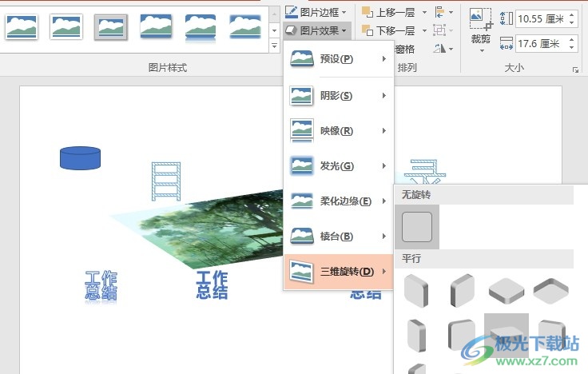Open the arrow next to 上移一层
The height and width of the screenshot is (374, 588).
(424, 12)
